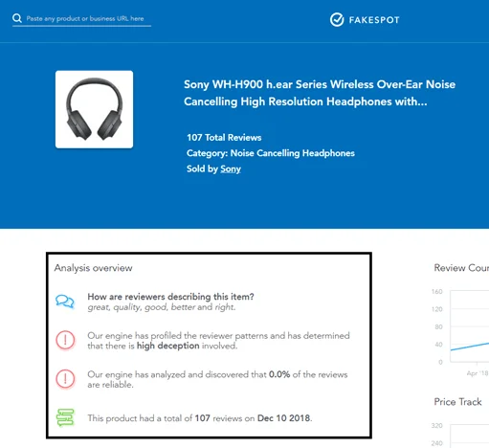Screen dimensions: 489x448
Task: Click the blue chat bubbles icon
Action: (65, 302)
